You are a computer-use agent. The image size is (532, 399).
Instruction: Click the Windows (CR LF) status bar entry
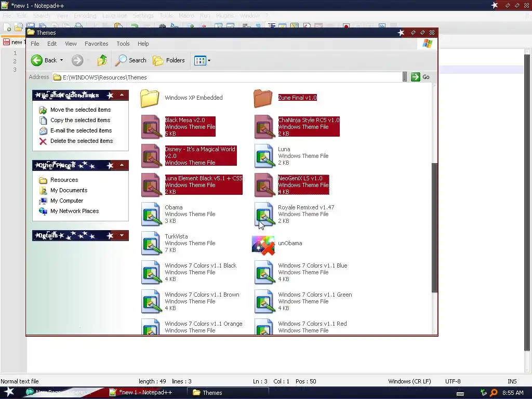pos(409,381)
